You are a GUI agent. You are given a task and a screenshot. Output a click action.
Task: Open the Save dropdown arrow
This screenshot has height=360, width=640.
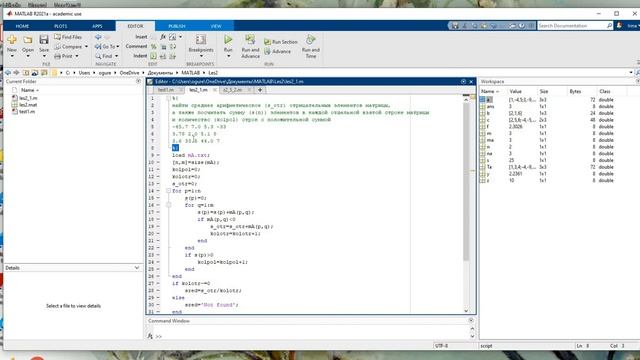(44, 56)
